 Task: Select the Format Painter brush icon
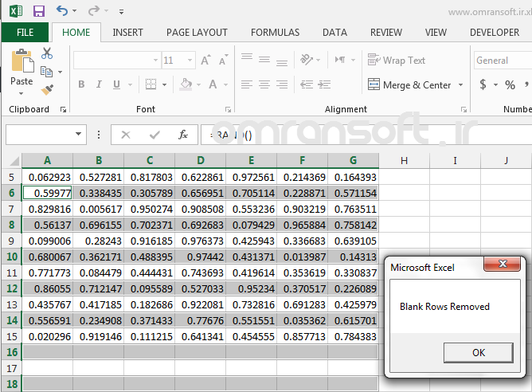click(47, 89)
